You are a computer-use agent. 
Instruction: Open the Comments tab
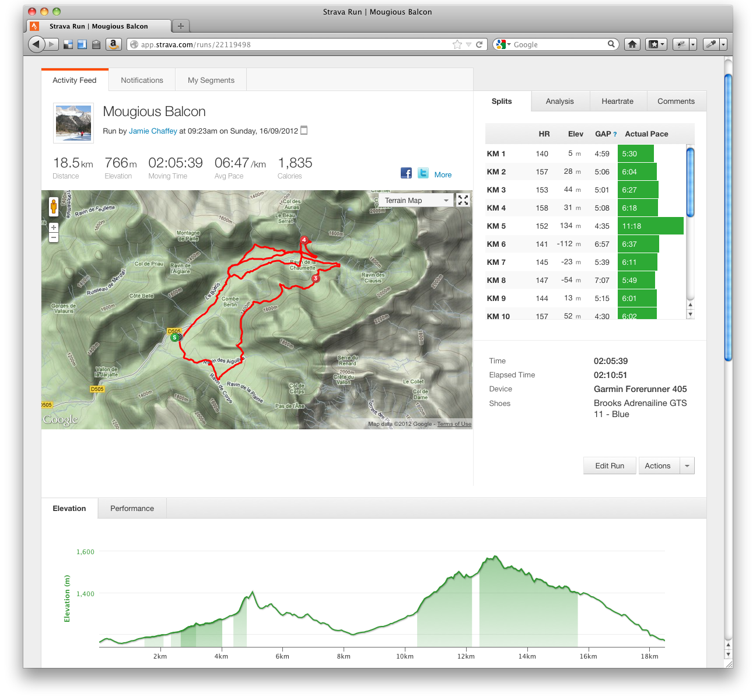[676, 101]
